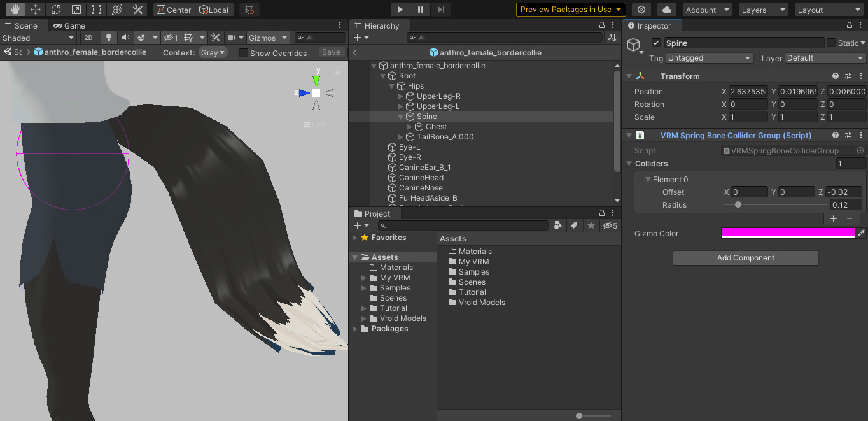Select the Scale tool
The image size is (868, 421).
point(76,9)
